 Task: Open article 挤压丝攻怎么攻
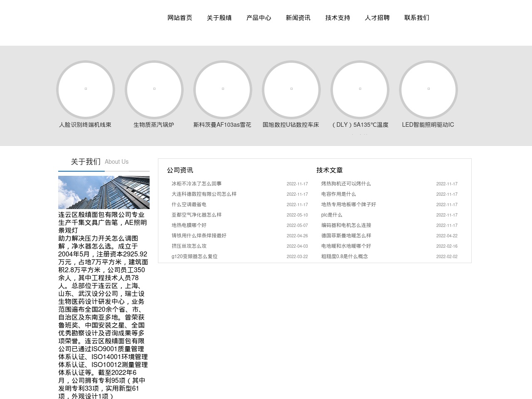pos(189,246)
